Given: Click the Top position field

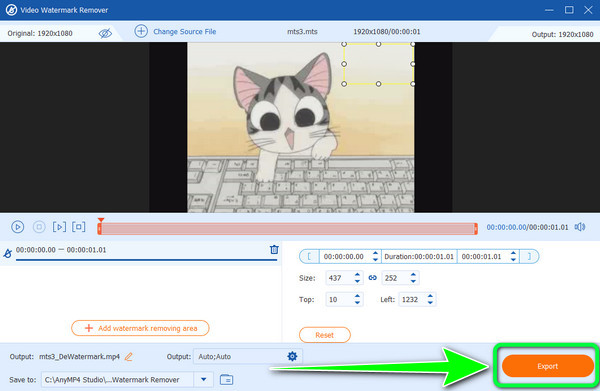Looking at the screenshot, I should coord(339,300).
